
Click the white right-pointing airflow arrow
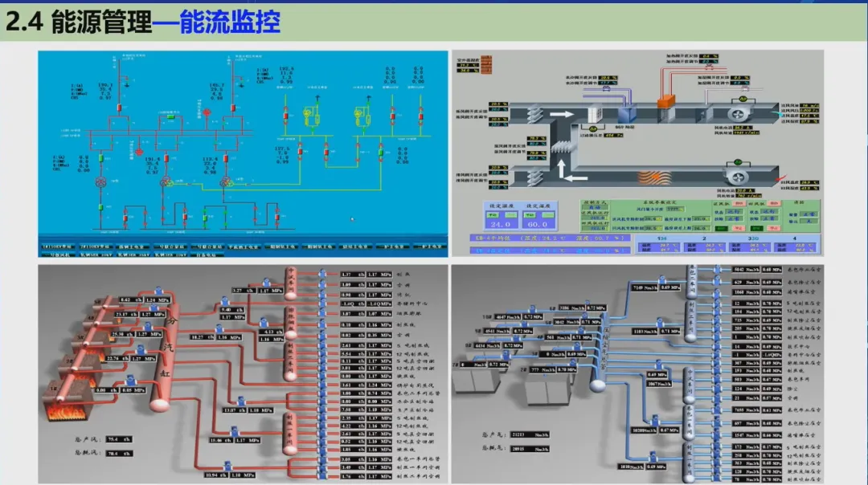[x=561, y=115]
